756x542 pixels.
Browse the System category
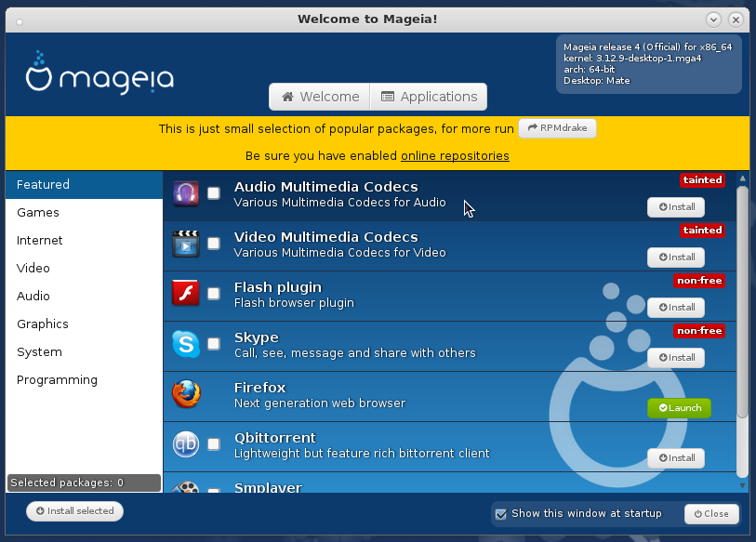[85, 352]
